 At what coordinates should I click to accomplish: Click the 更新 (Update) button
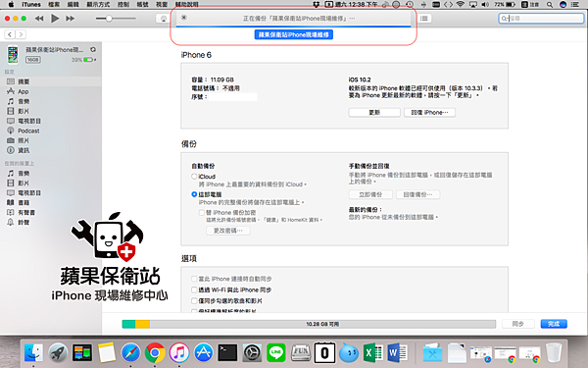374,112
